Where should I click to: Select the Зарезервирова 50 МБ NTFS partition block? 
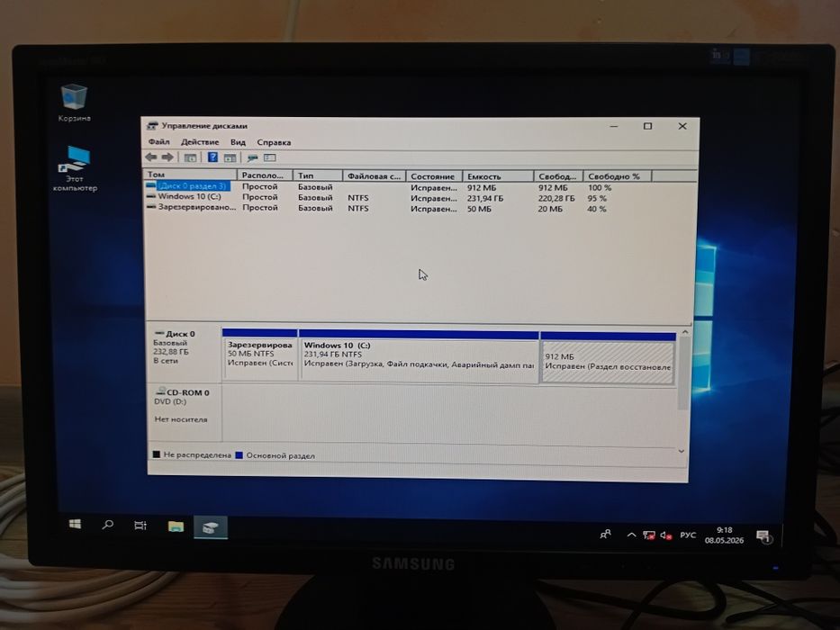260,355
